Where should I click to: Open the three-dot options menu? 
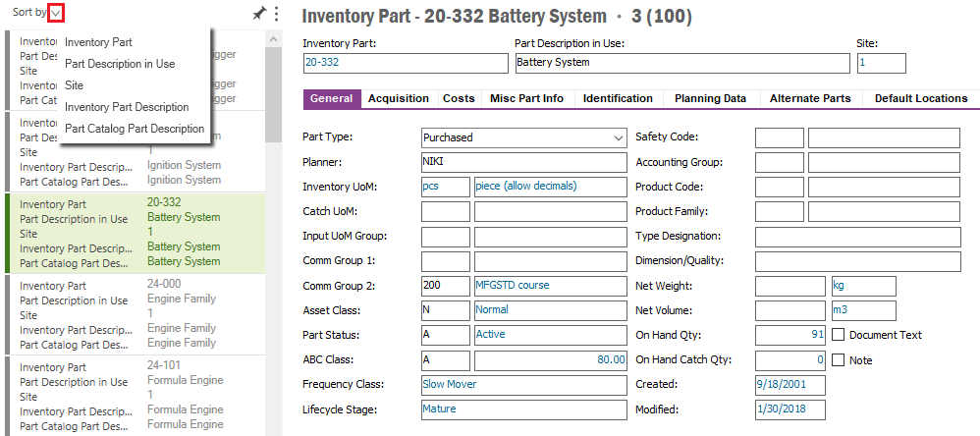277,14
